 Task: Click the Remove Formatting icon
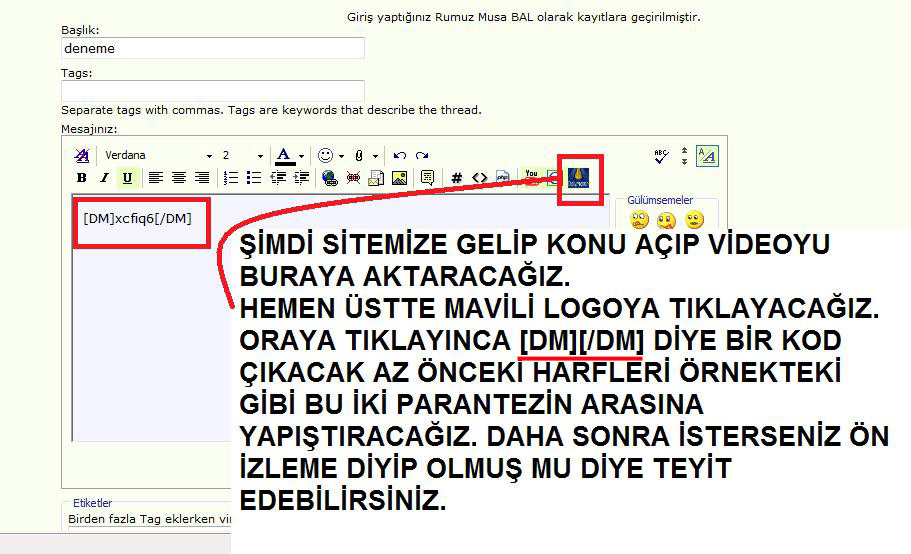point(82,155)
